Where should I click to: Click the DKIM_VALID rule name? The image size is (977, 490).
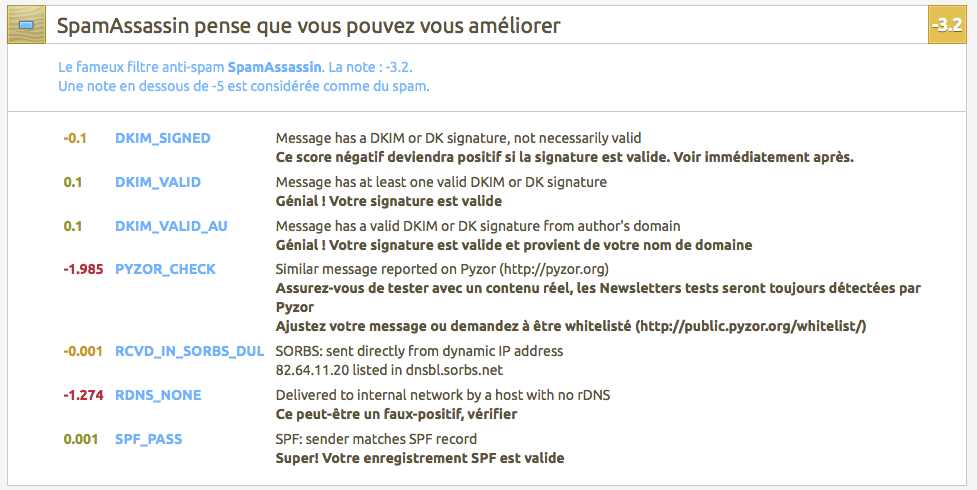click(x=158, y=182)
